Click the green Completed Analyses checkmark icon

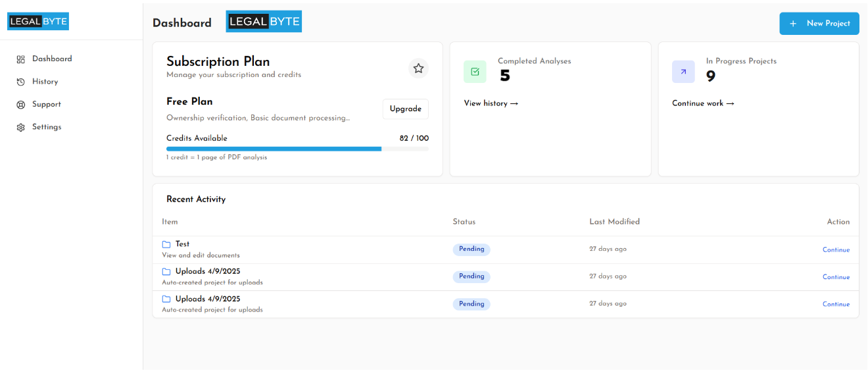tap(475, 72)
